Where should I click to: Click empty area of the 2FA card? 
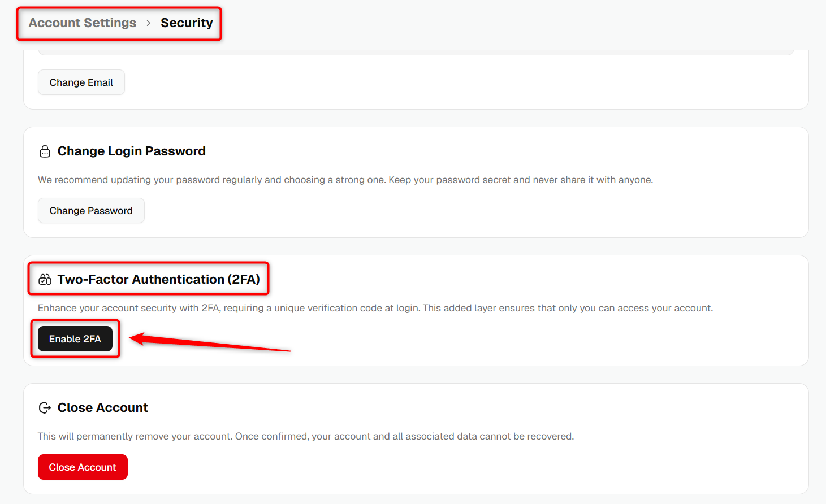pyautogui.click(x=509, y=339)
